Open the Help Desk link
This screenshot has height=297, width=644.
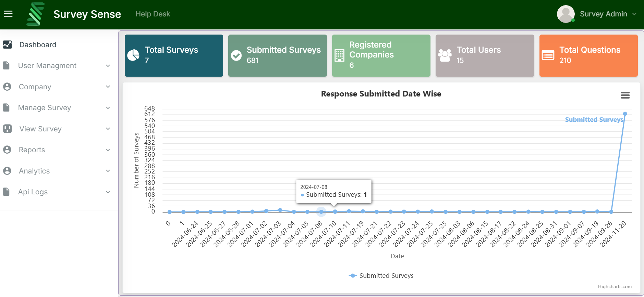click(x=153, y=14)
